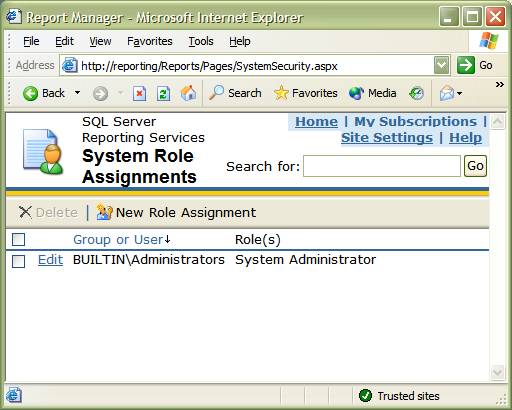Click the Delete label
Image resolution: width=512 pixels, height=410 pixels.
click(57, 212)
